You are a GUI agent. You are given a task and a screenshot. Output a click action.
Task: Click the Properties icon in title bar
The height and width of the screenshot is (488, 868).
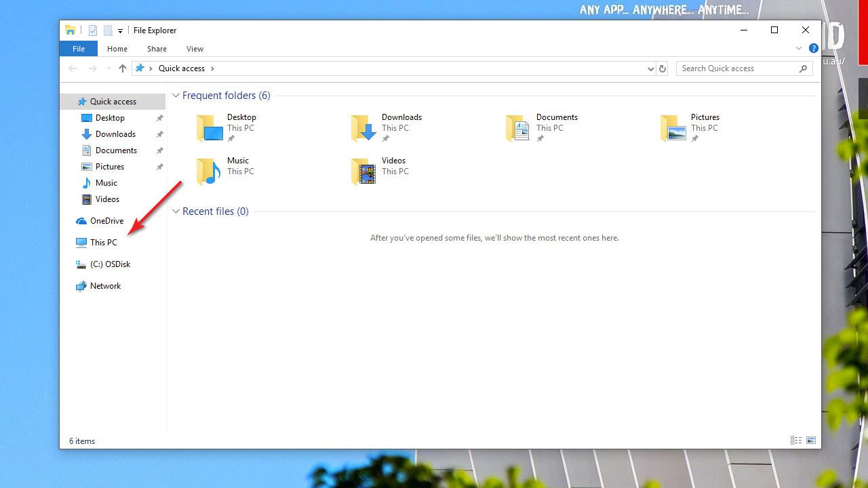click(x=93, y=30)
